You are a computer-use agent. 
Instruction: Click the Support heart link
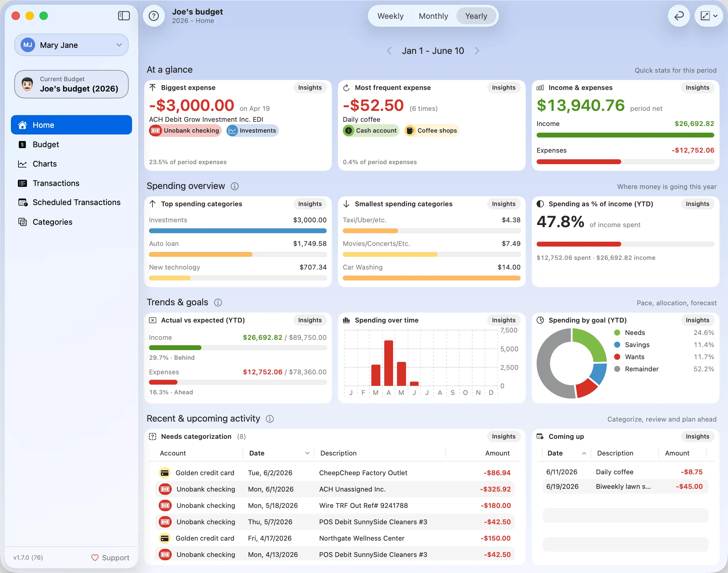click(x=110, y=558)
